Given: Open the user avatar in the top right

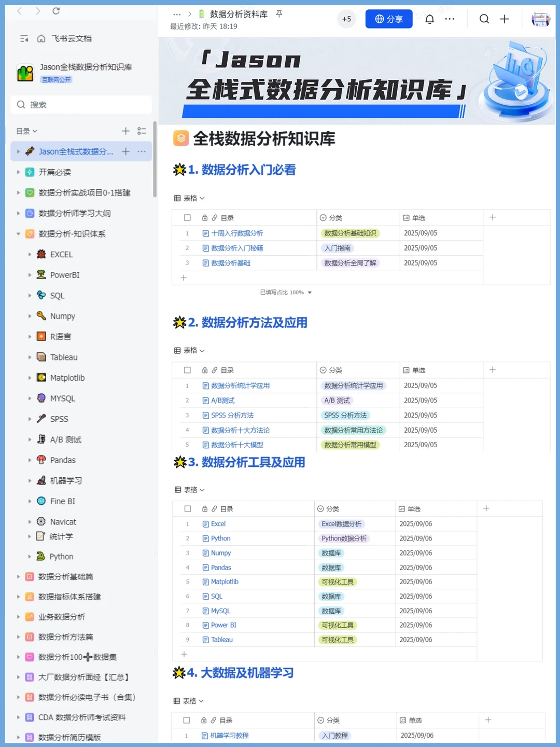Looking at the screenshot, I should pos(541,19).
